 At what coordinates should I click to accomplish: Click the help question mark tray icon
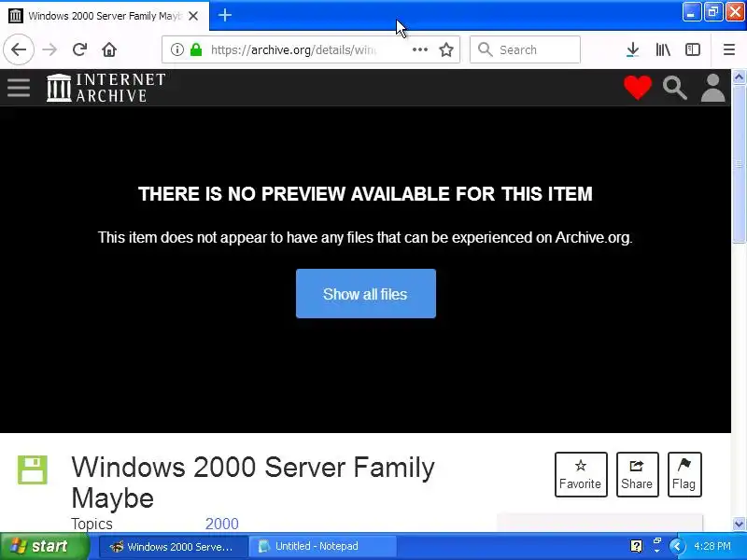click(636, 546)
